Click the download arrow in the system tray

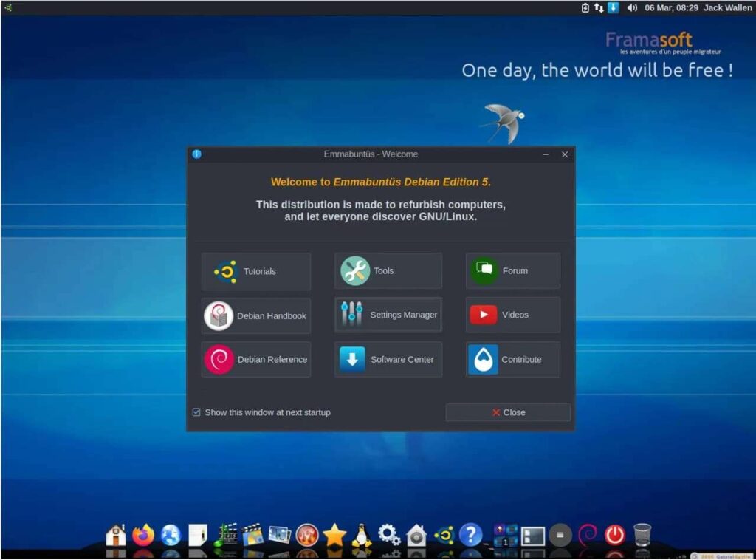[614, 7]
